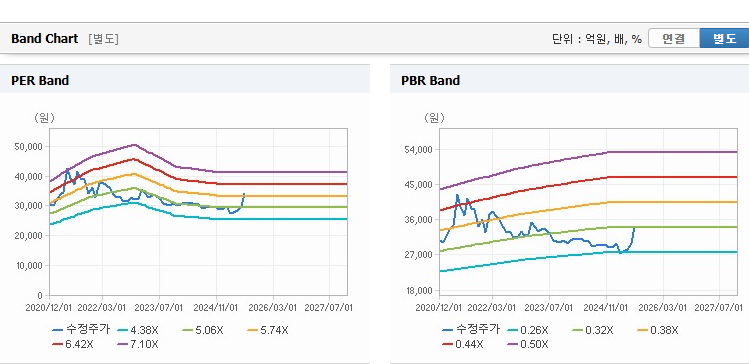Click 20,000 on PER Band y-axis
The image size is (749, 364).
click(29, 236)
